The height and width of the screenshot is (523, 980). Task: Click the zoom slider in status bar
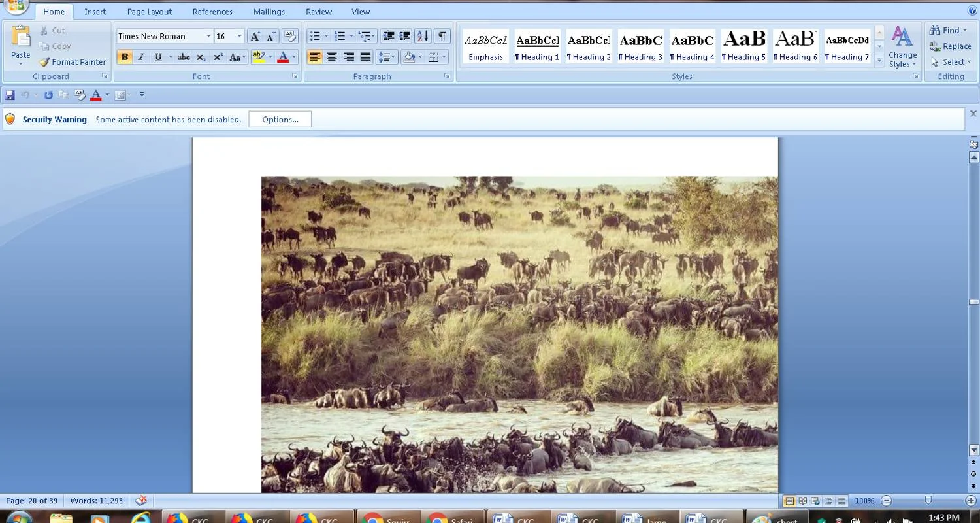(x=928, y=501)
